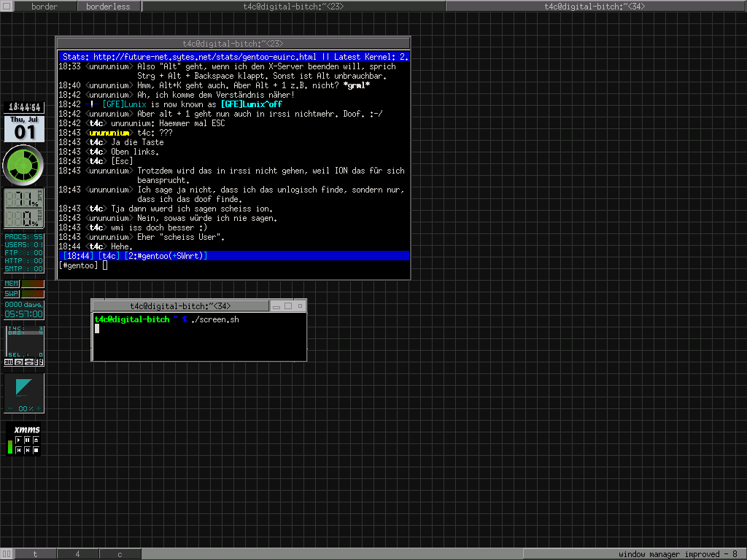The image size is (747, 560).
Task: Select the T4C: 3 row in list dock app
Action: point(26,328)
